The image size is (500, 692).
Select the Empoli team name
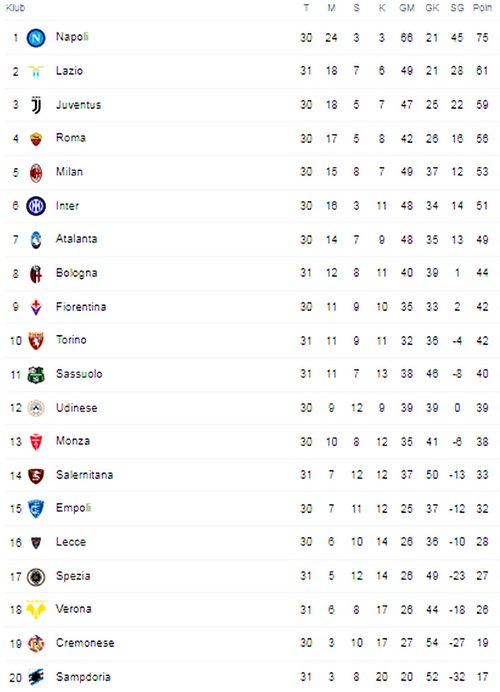click(73, 508)
